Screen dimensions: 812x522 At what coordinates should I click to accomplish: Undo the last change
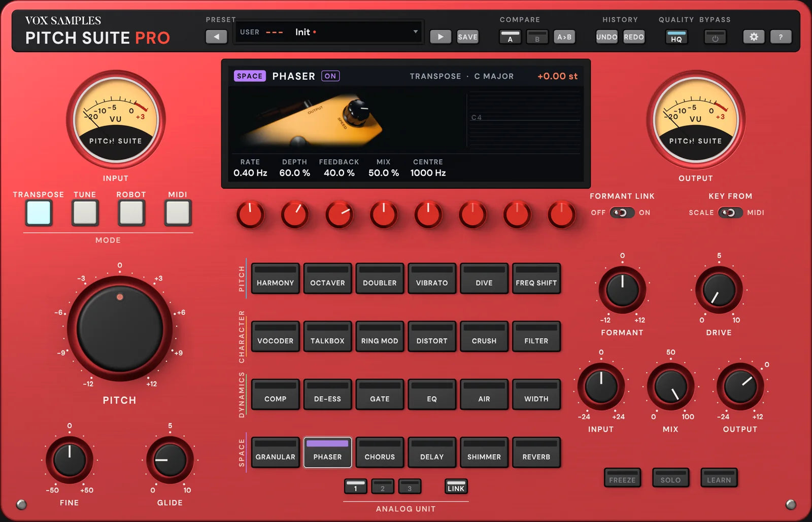[x=607, y=37]
